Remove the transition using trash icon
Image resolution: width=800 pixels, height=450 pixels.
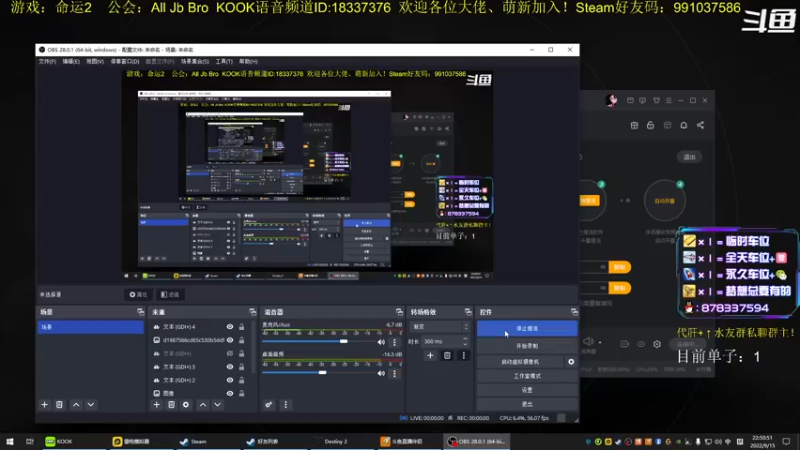click(447, 356)
